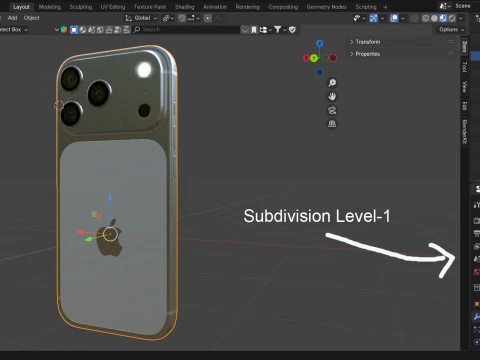Open the Texture Paint workspace
Screen dimensions: 480x360
[150, 7]
